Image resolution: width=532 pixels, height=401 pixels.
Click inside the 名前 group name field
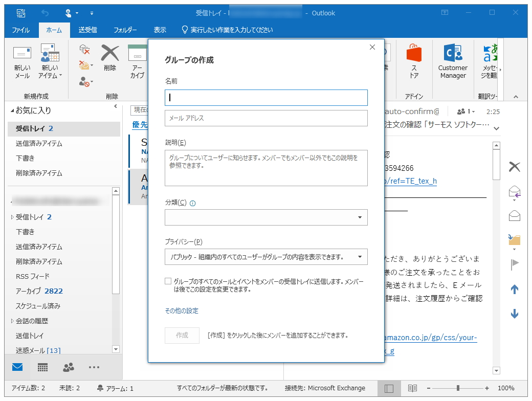coord(266,97)
